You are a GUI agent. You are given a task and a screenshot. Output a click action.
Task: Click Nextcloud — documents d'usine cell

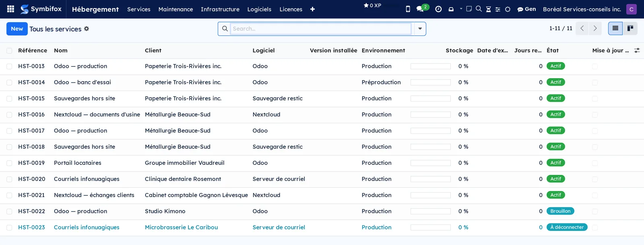pos(97,114)
